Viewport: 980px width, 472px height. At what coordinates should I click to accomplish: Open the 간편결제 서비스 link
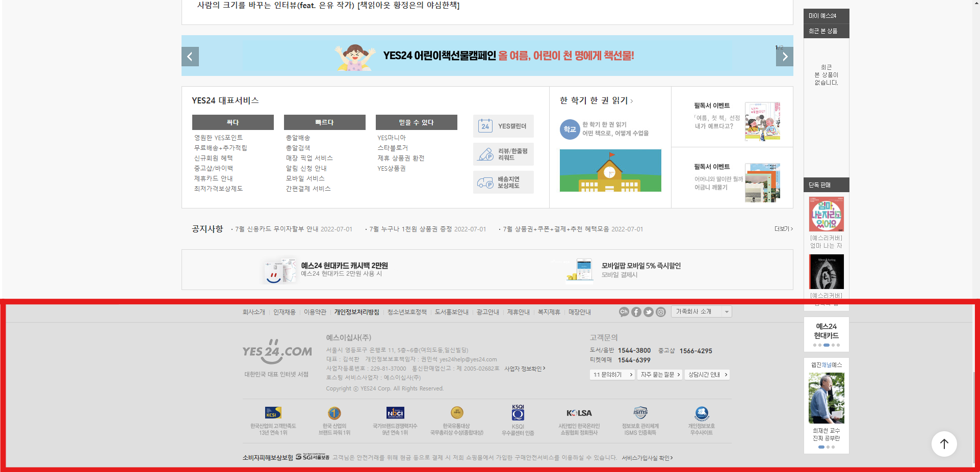tap(308, 189)
